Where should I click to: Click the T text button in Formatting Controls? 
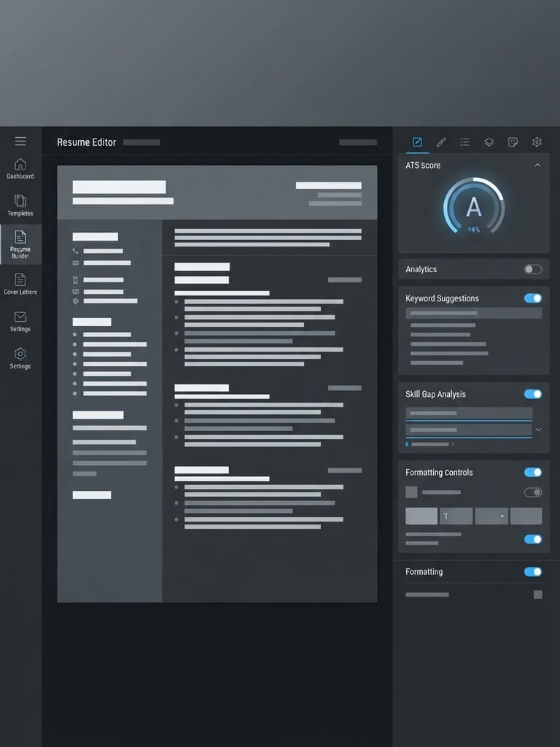coord(456,516)
